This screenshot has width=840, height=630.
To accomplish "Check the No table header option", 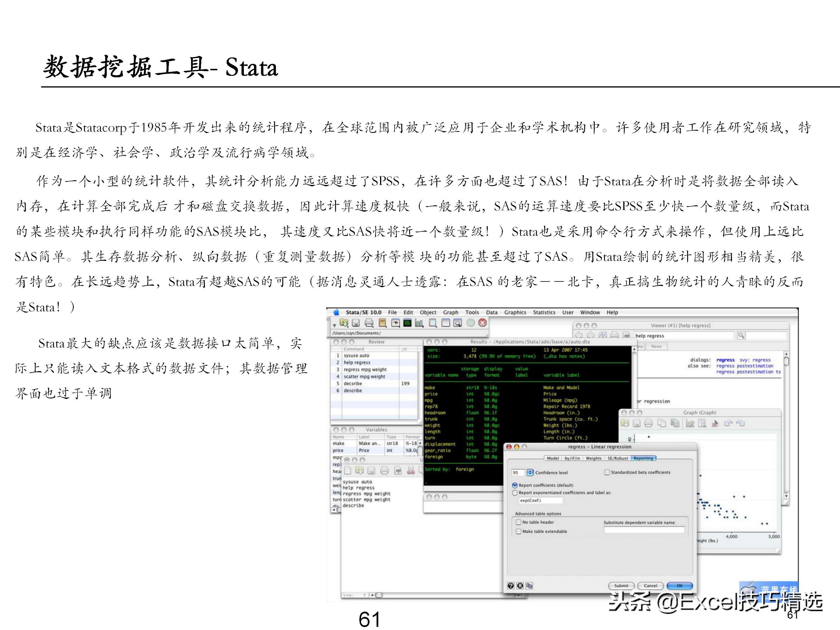I will point(518,522).
